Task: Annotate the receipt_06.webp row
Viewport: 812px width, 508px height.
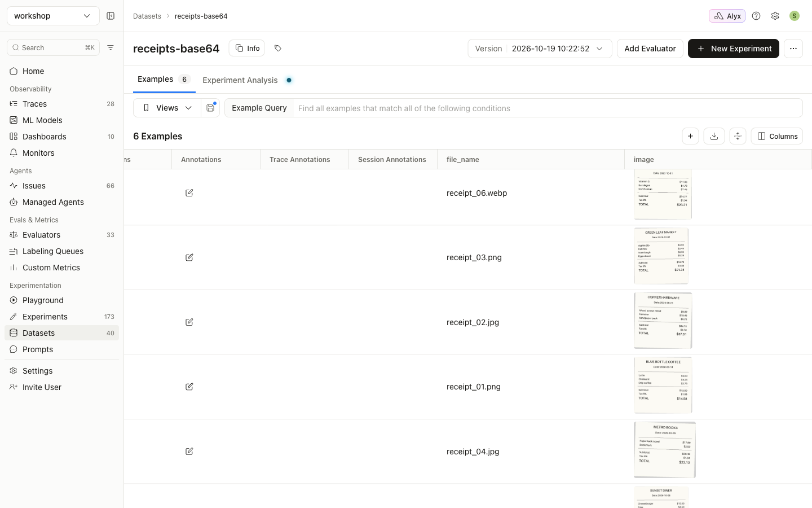Action: coord(189,193)
